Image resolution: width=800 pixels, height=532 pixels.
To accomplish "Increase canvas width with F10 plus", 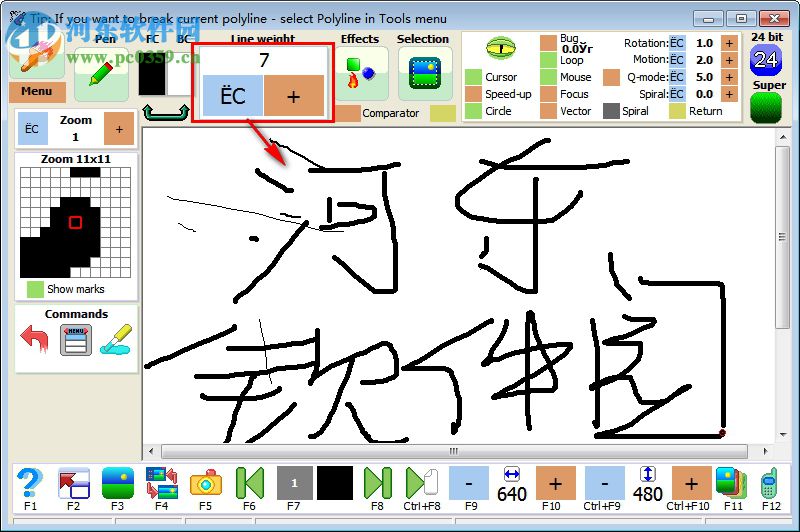I will click(556, 483).
